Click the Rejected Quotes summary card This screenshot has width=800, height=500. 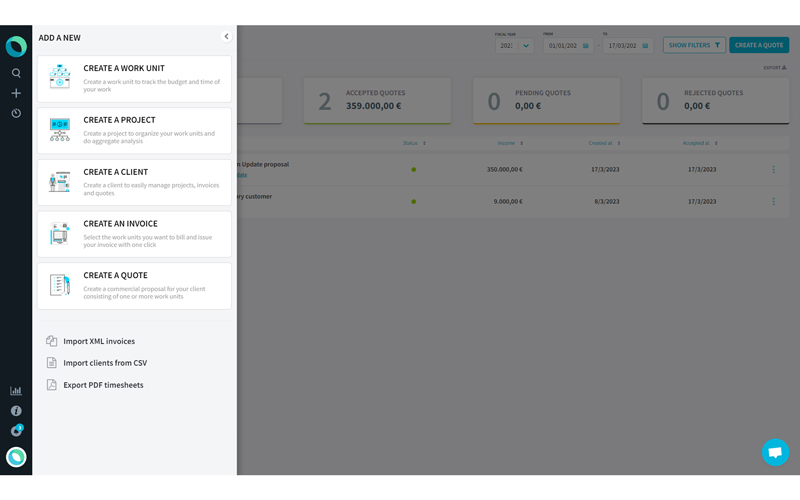715,101
